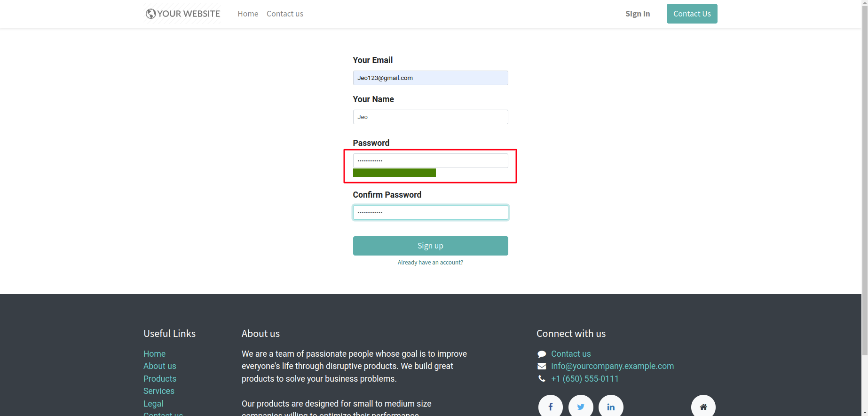Viewport: 868px width, 416px height.
Task: Click the phone icon in footer
Action: pyautogui.click(x=542, y=379)
